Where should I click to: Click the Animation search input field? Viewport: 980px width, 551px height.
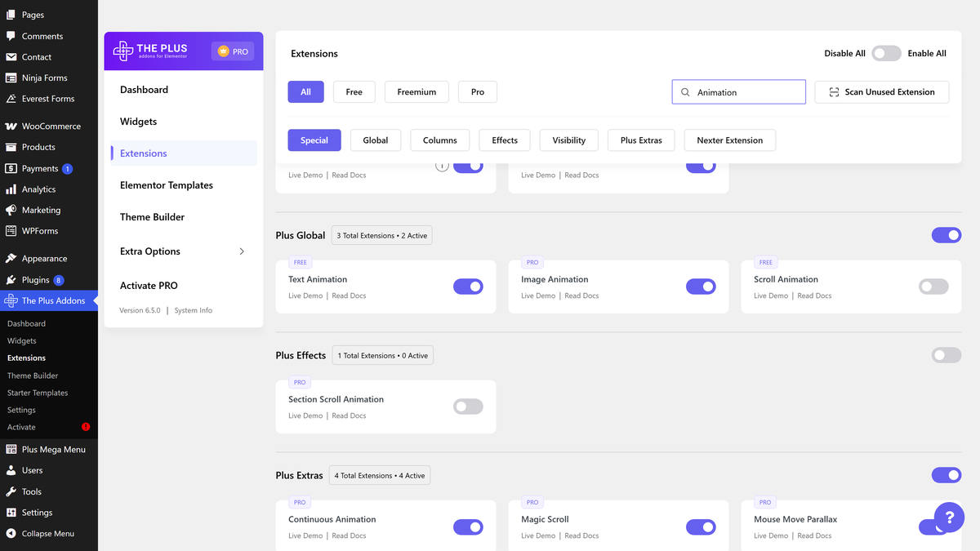coord(739,92)
